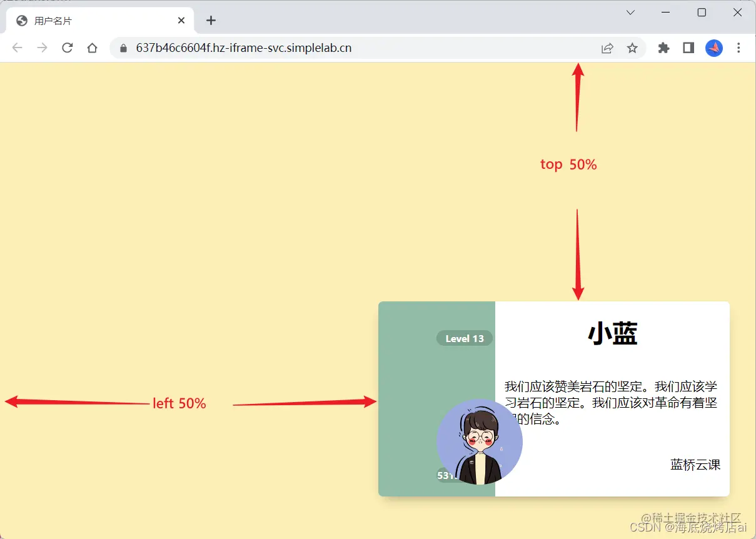Image resolution: width=756 pixels, height=539 pixels.
Task: Click the bookmark star icon
Action: point(632,48)
